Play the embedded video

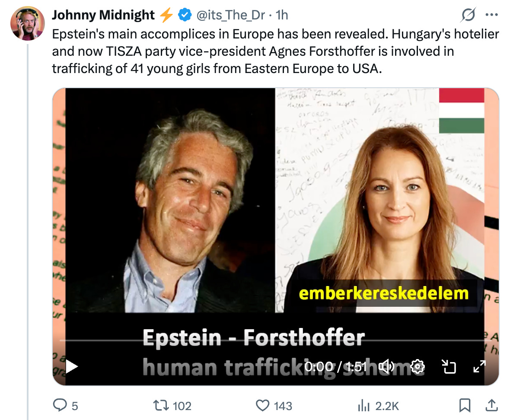[x=72, y=367]
